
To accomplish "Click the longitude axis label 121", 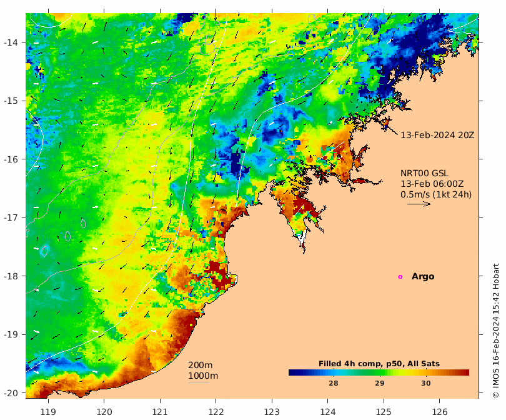I will click(160, 412).
